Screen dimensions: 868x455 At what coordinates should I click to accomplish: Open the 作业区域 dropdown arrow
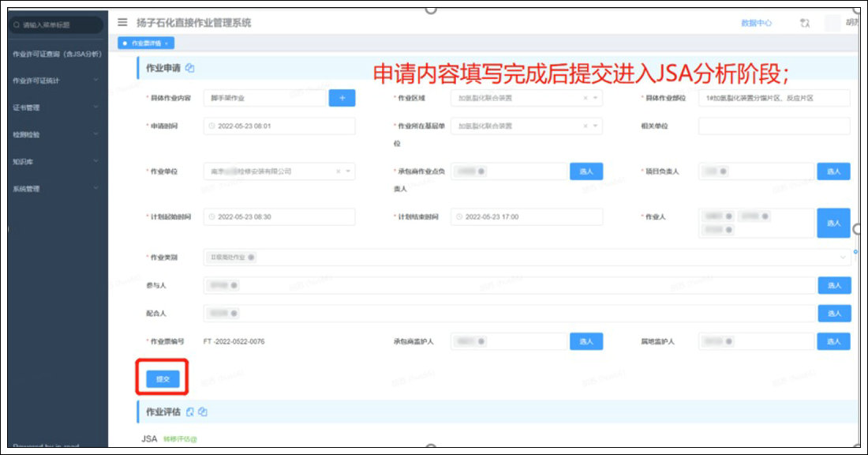click(596, 99)
